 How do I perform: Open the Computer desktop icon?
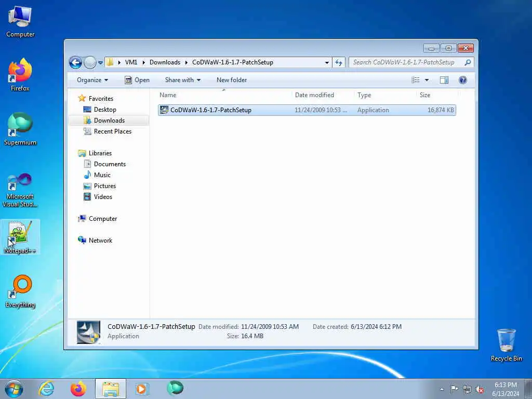pyautogui.click(x=20, y=21)
